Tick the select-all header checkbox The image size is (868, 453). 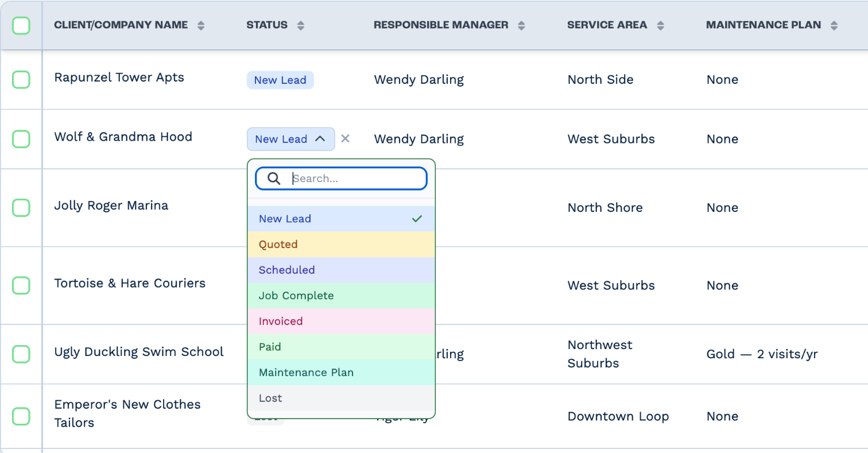(x=21, y=25)
